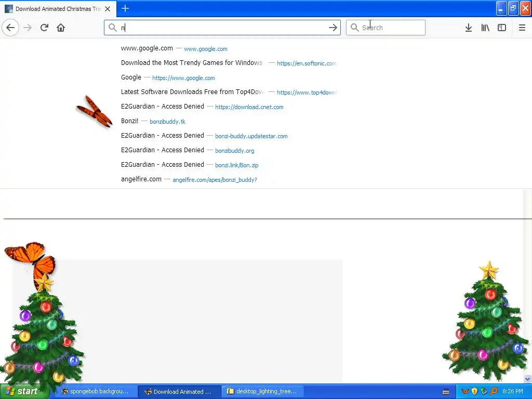Click the butterfly tray icon
The width and height of the screenshot is (532, 399).
(x=465, y=392)
